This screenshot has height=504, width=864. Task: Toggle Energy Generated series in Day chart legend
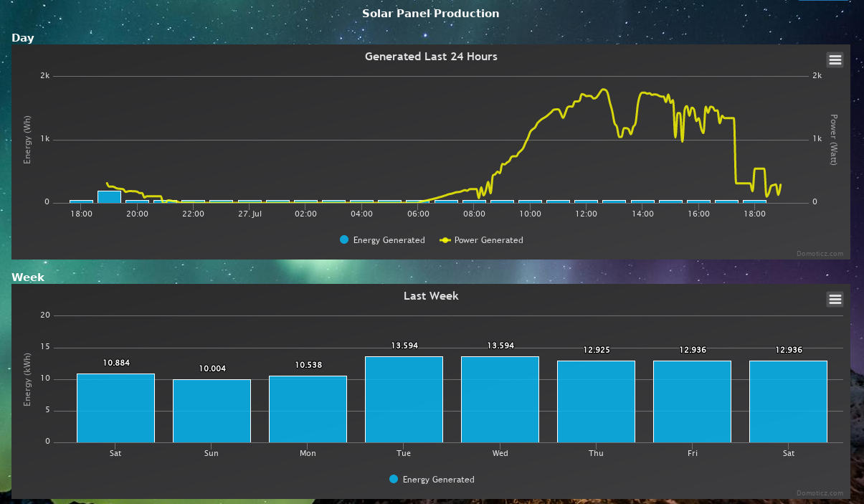click(x=382, y=240)
